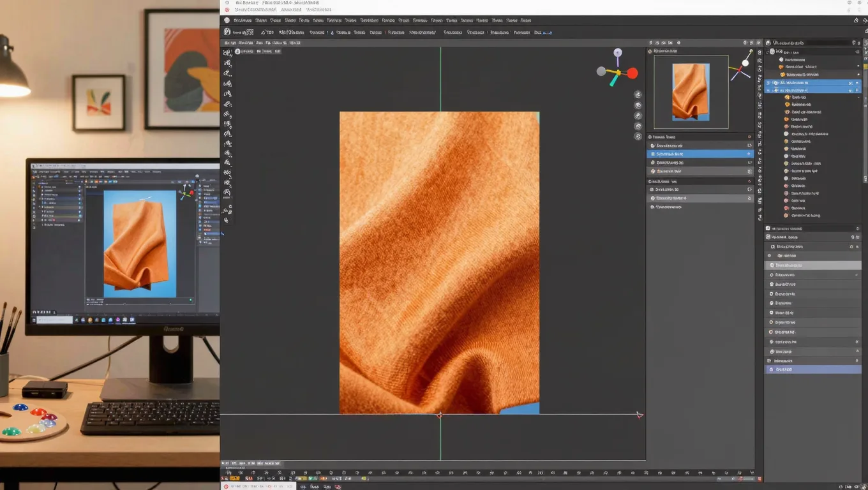
Task: Select the light gray highlighted row in the properties panel
Action: 812,265
